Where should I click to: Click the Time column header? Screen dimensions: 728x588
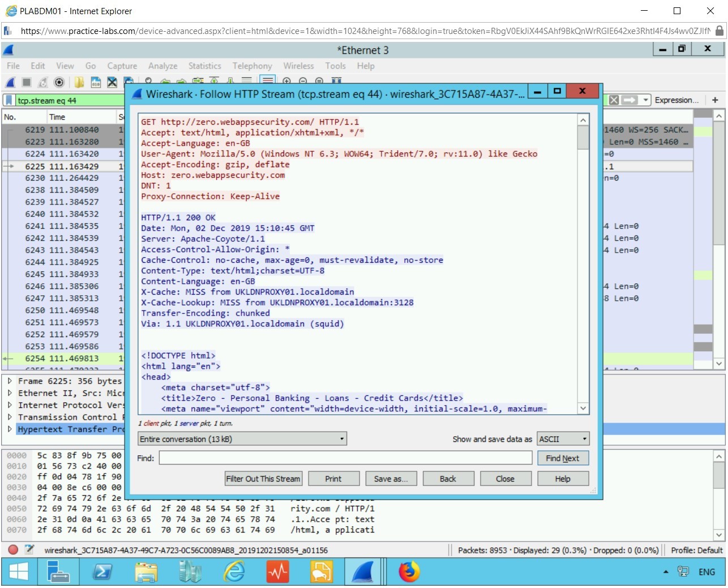coord(81,117)
